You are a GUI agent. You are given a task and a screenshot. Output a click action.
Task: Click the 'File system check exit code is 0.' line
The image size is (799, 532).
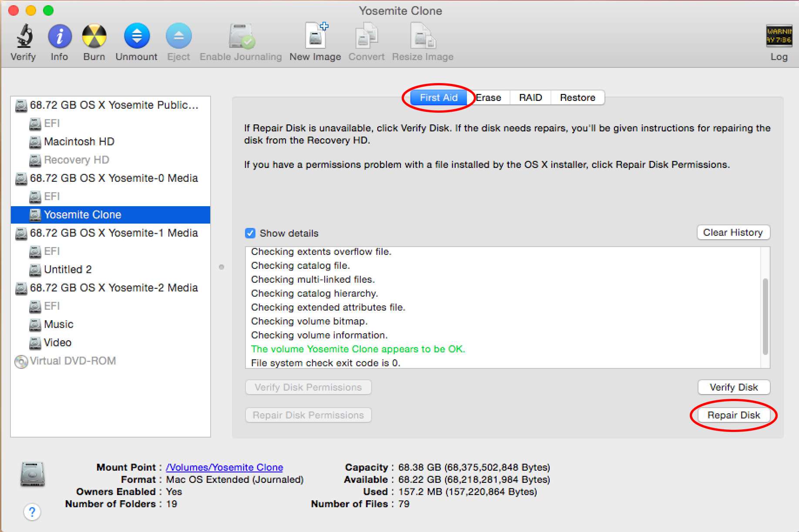(326, 363)
